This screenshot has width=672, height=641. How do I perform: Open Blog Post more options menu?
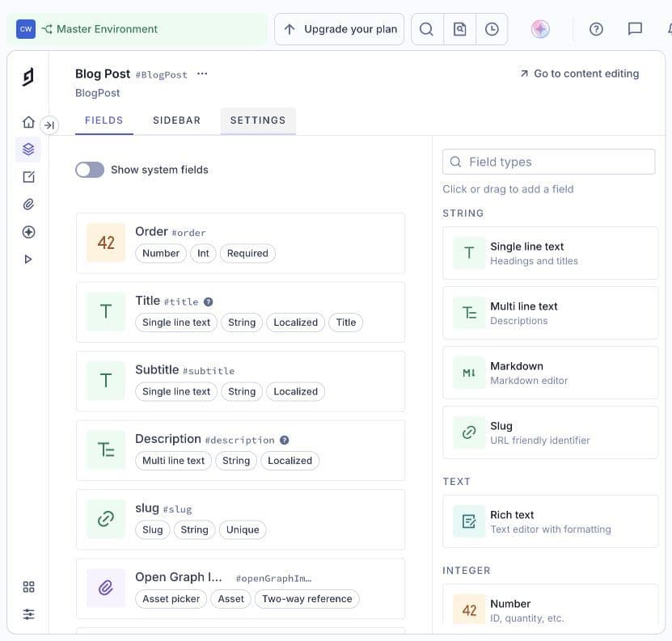click(202, 74)
